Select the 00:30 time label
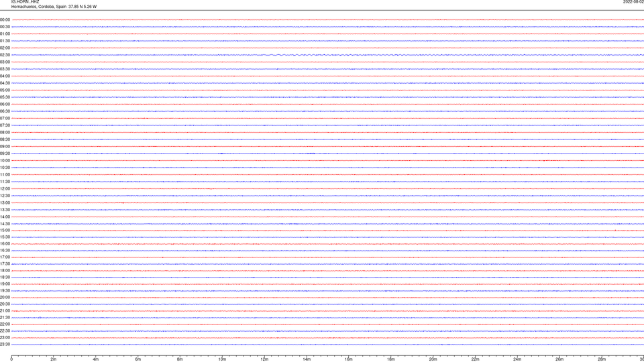644x362 pixels. tap(5, 27)
